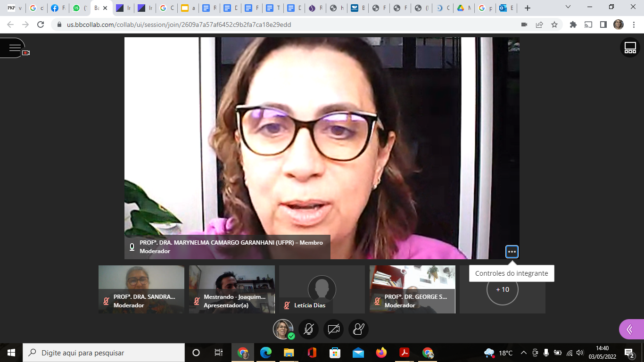Image resolution: width=644 pixels, height=362 pixels.
Task: Open Cortana circle icon
Action: [196, 353]
